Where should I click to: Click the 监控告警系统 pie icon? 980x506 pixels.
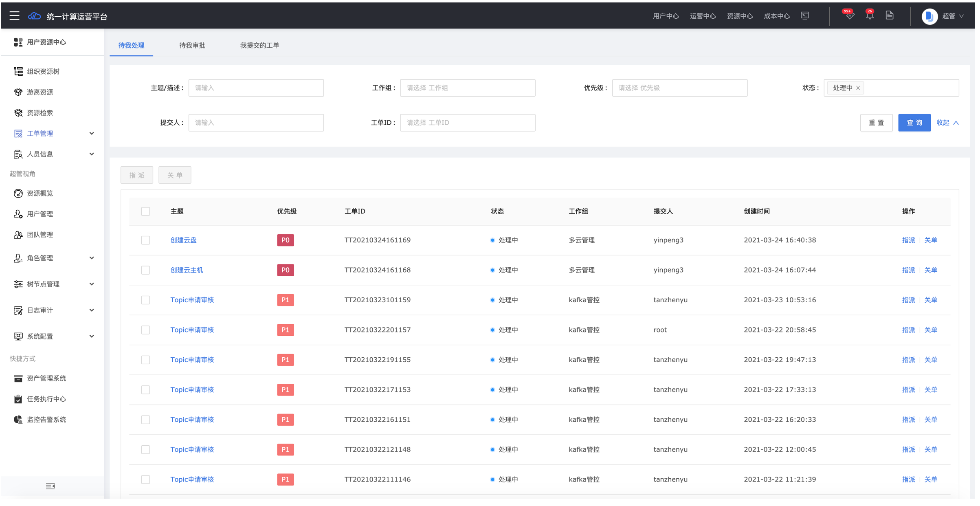point(18,420)
